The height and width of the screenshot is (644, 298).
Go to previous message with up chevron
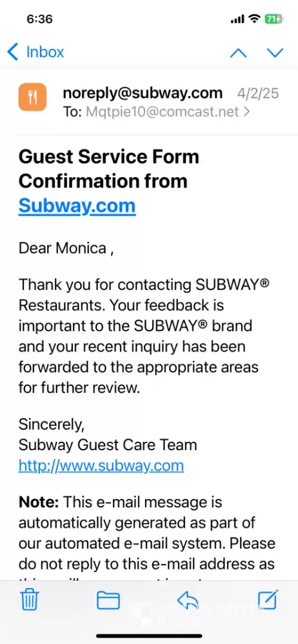click(238, 53)
